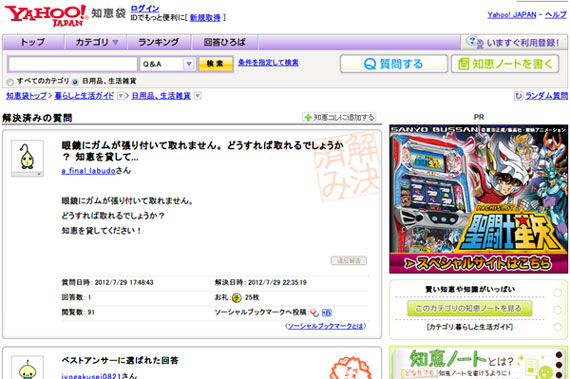The width and height of the screenshot is (570, 379).
Task: Click the asker's sprout avatar image
Action: pyautogui.click(x=27, y=156)
